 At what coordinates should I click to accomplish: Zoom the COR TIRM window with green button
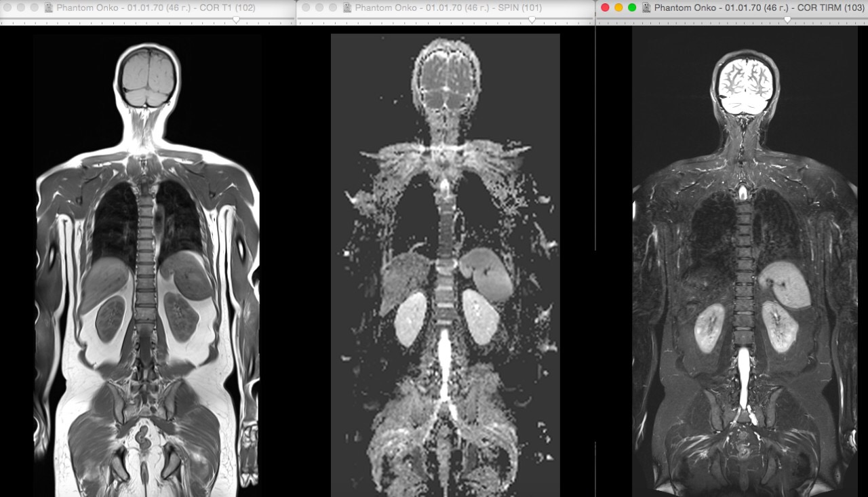[632, 7]
